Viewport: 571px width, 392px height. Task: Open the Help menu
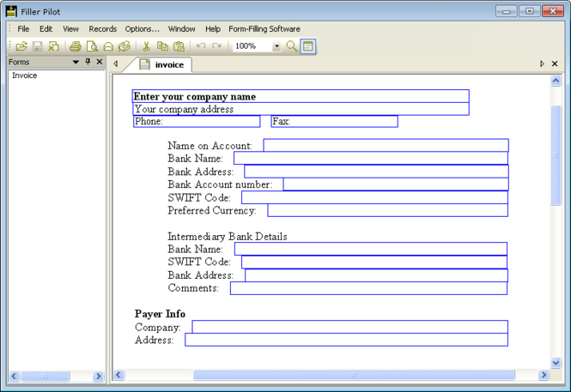point(213,28)
